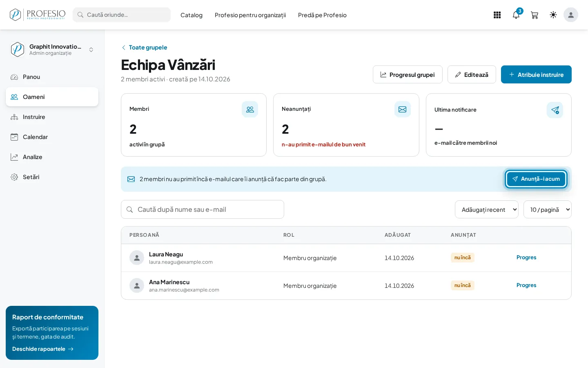588x368 pixels.
Task: Click the Editează button
Action: pyautogui.click(x=472, y=74)
